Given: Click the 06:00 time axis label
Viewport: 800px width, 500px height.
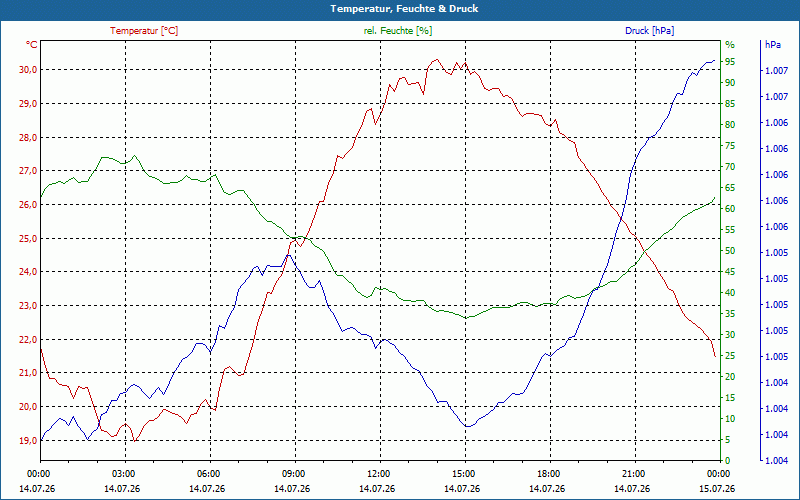Looking at the screenshot, I should [207, 473].
